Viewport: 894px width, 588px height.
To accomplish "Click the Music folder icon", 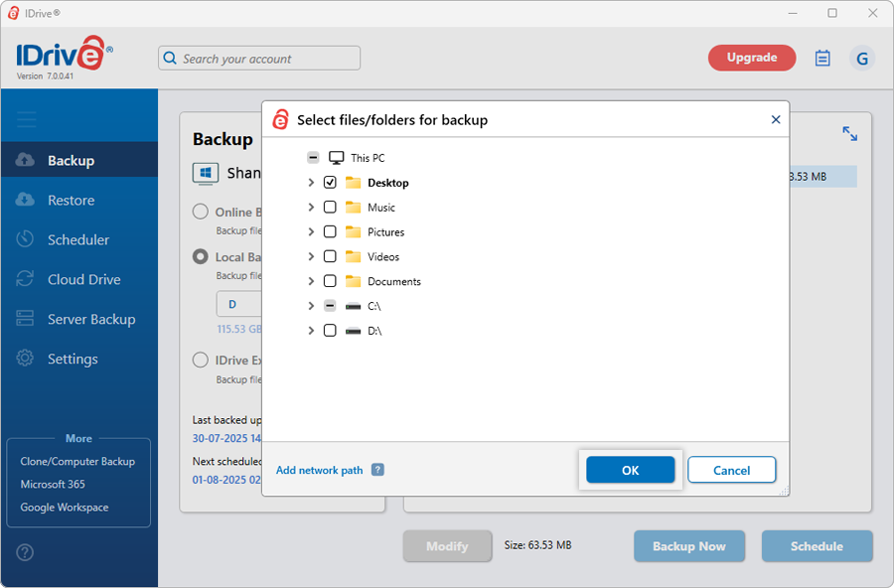I will point(354,207).
